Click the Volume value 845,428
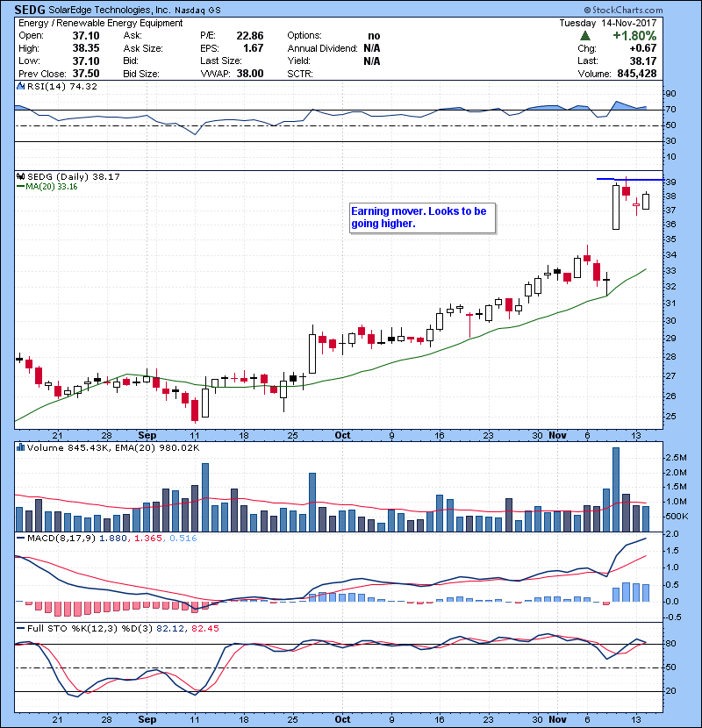Viewport: 702px width, 728px height. pos(637,74)
